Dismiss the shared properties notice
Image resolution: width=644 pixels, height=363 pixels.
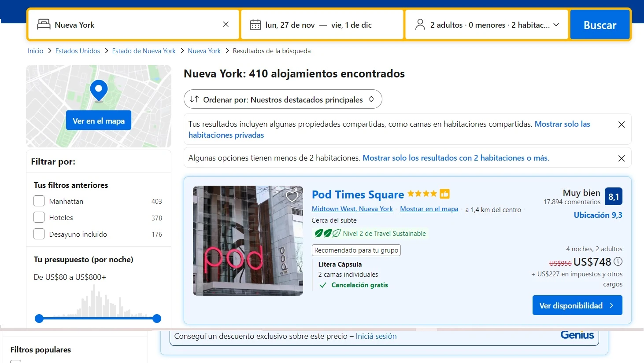coord(622,125)
